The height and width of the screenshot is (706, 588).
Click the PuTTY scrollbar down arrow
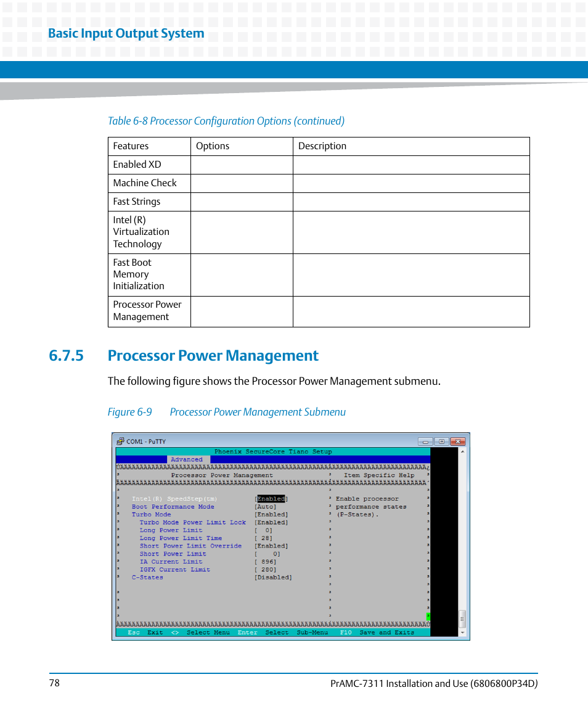click(x=462, y=633)
